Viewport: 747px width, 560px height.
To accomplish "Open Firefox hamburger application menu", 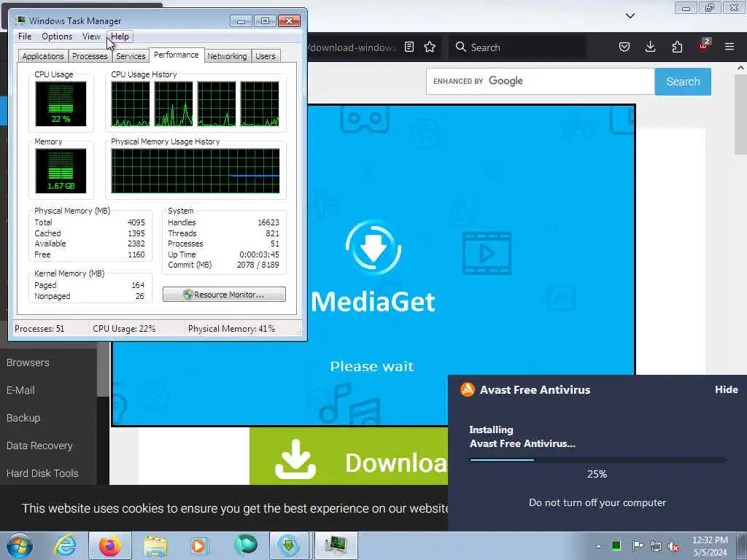I will [729, 47].
